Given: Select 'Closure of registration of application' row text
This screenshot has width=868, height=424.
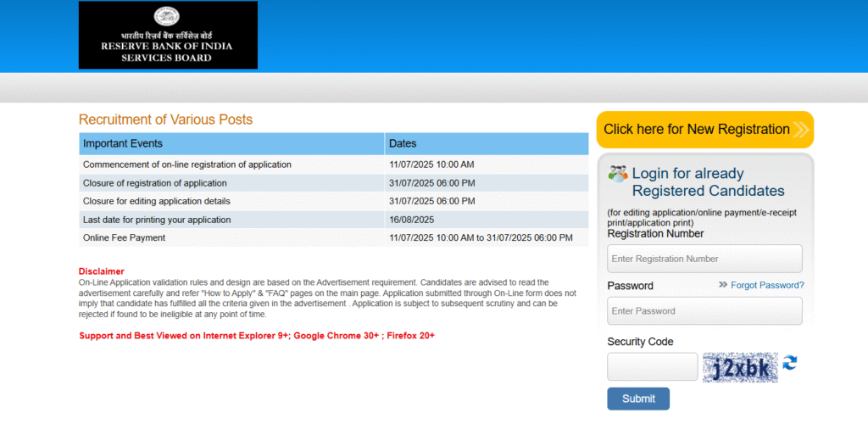Looking at the screenshot, I should 155,183.
